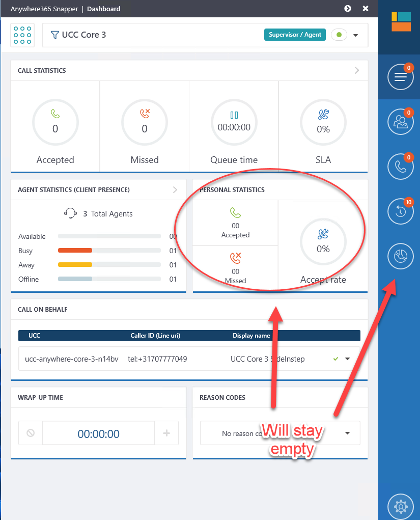
Task: Click the tel:+31707777049 caller ID
Action: point(157,359)
